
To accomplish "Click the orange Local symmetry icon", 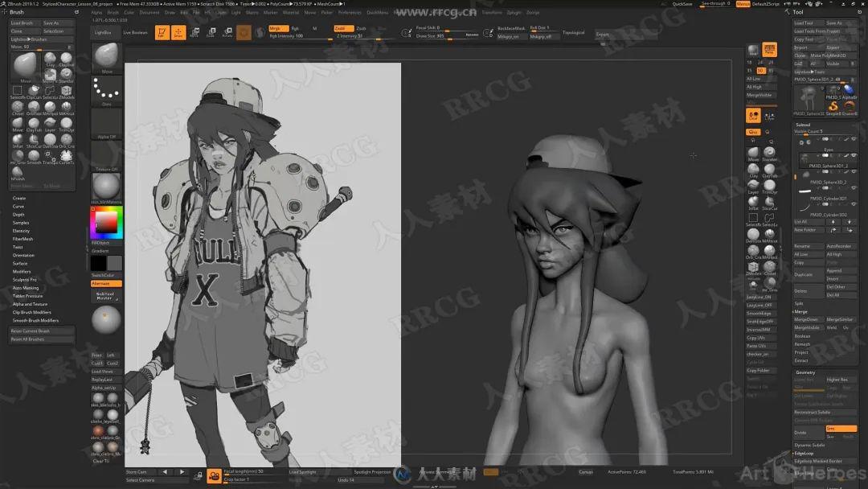I will [x=753, y=116].
